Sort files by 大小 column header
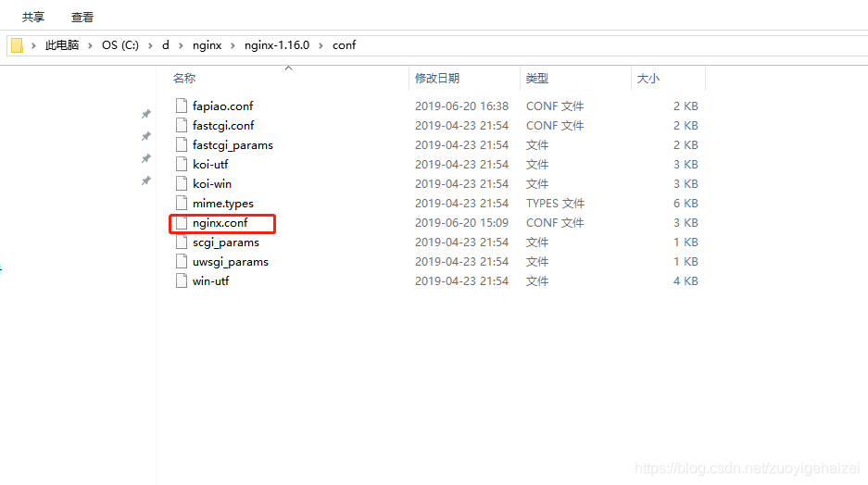The image size is (868, 485). click(x=648, y=79)
